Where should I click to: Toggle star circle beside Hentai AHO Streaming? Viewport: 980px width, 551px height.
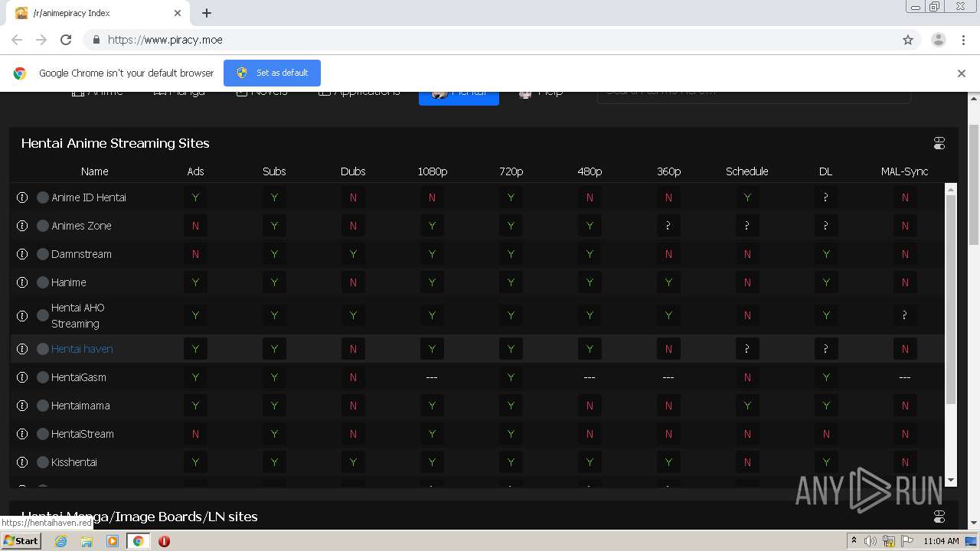43,315
